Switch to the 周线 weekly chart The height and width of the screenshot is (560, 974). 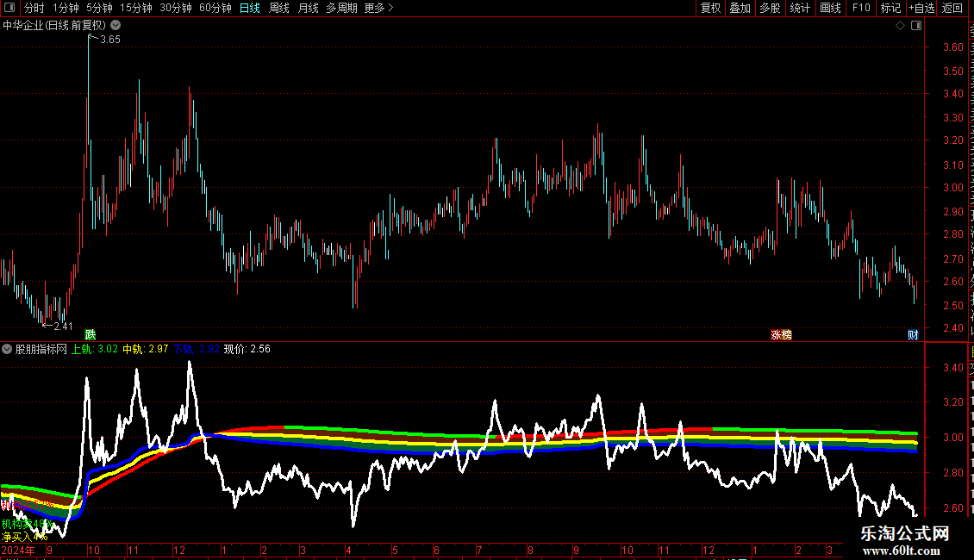pyautogui.click(x=279, y=8)
